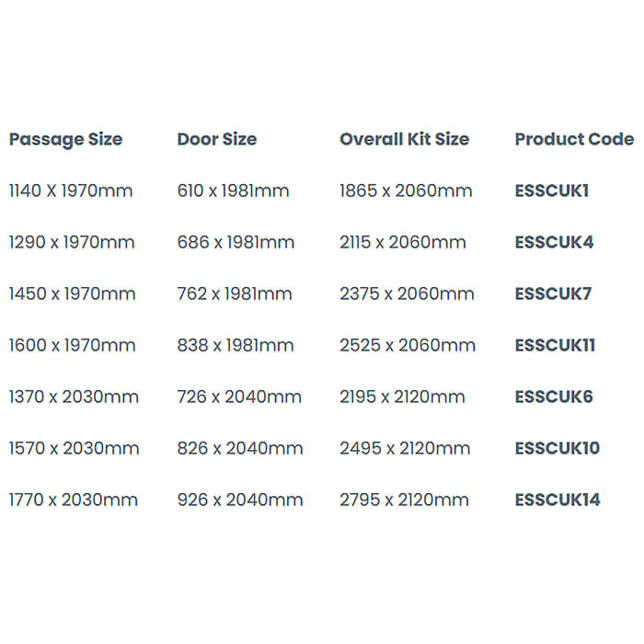Click passage size 1140 X 1970mm

(x=71, y=191)
